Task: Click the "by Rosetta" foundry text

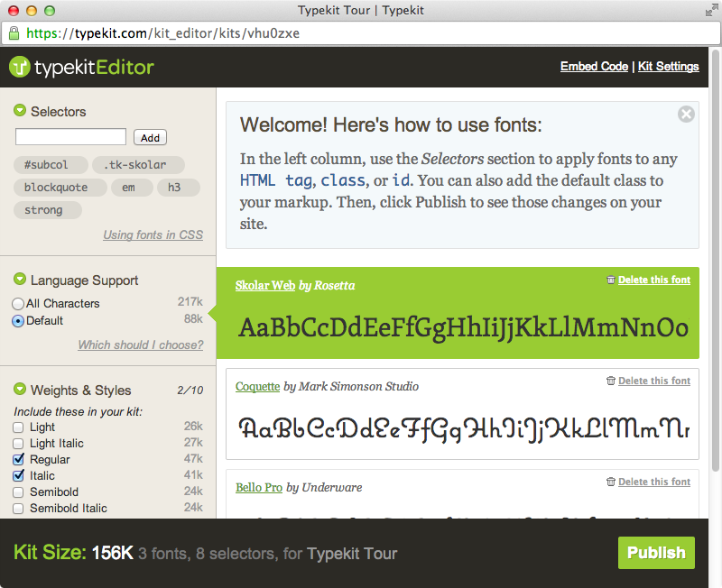Action: coord(327,285)
